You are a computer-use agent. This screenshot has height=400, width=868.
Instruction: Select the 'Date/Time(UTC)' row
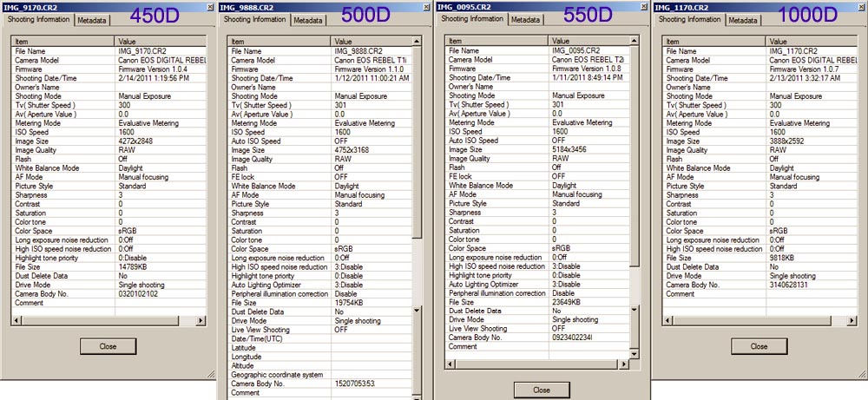[x=320, y=338]
